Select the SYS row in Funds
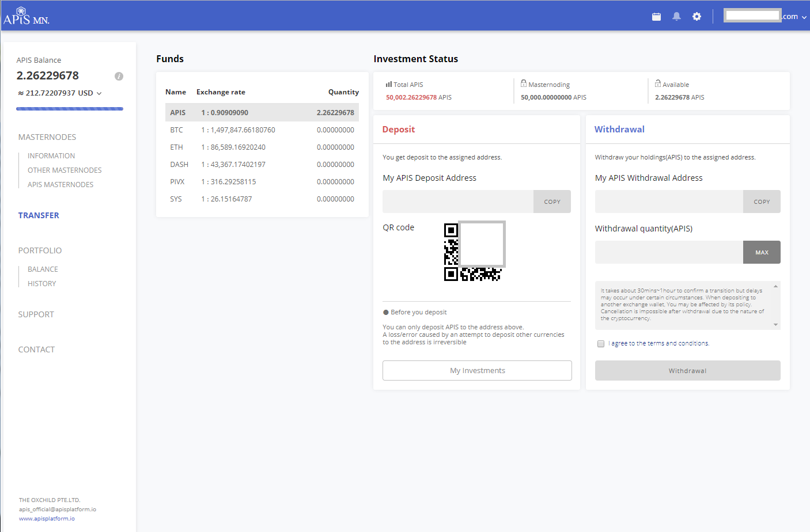810x532 pixels. pyautogui.click(x=262, y=199)
